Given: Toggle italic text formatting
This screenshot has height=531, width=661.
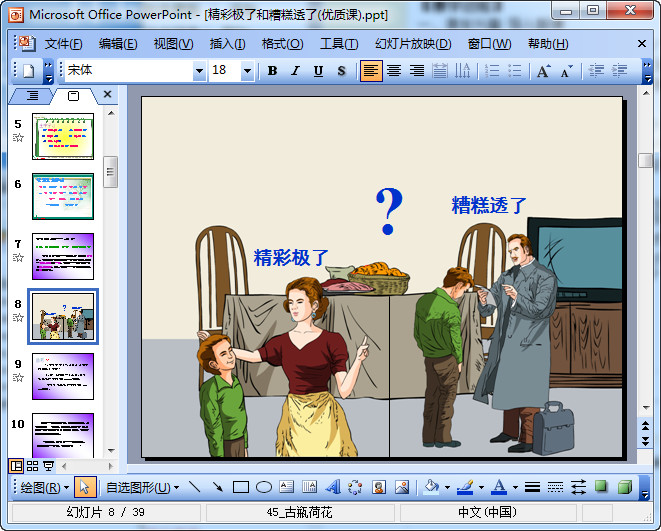Looking at the screenshot, I should coord(295,71).
